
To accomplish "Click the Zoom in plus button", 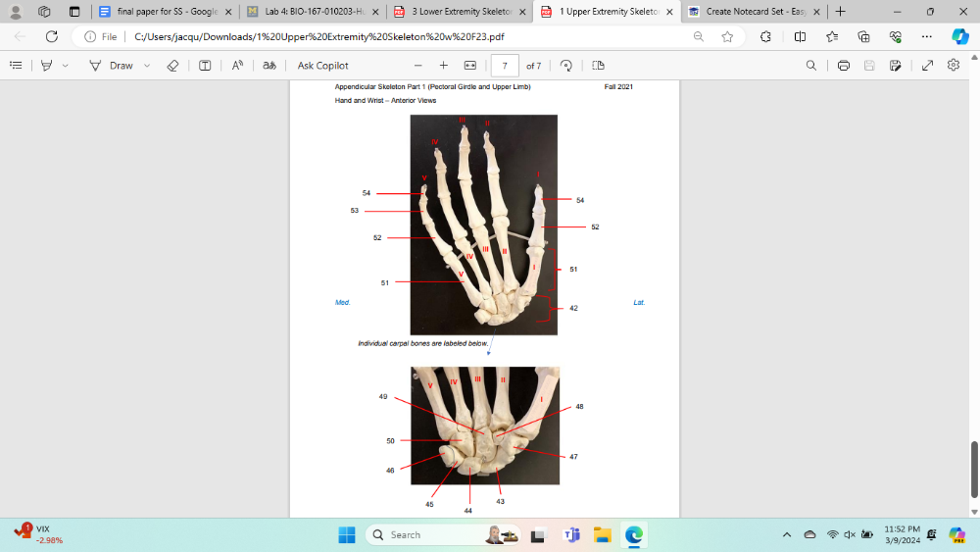I will [444, 66].
